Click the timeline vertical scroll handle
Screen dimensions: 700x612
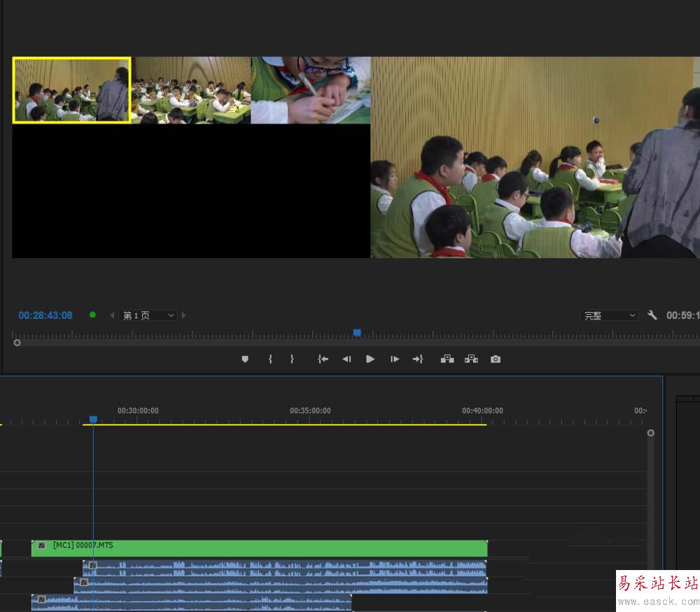tap(651, 433)
